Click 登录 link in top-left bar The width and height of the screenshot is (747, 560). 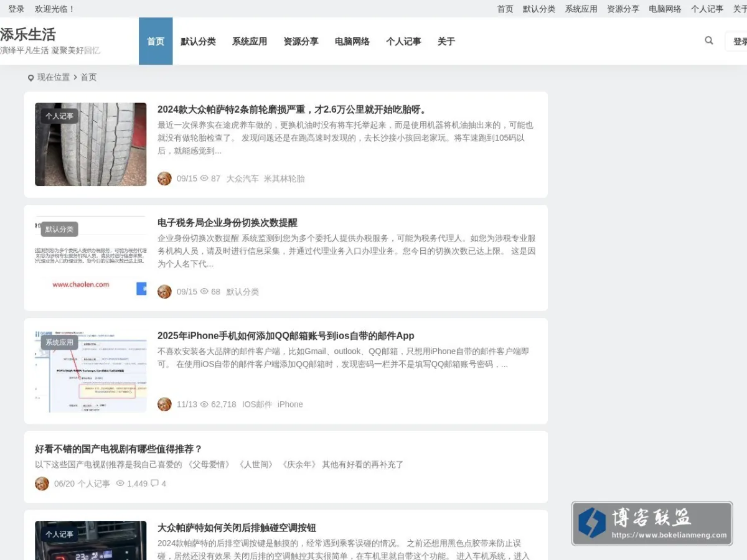(16, 9)
